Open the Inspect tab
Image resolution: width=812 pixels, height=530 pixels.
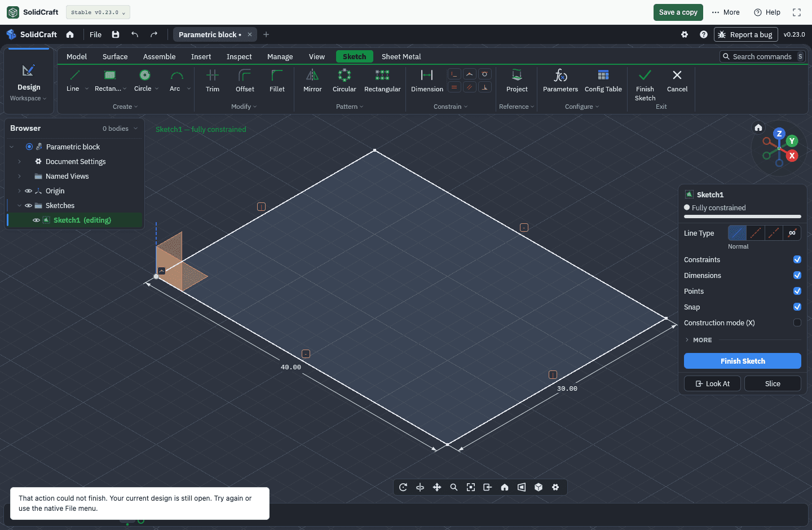pos(239,56)
